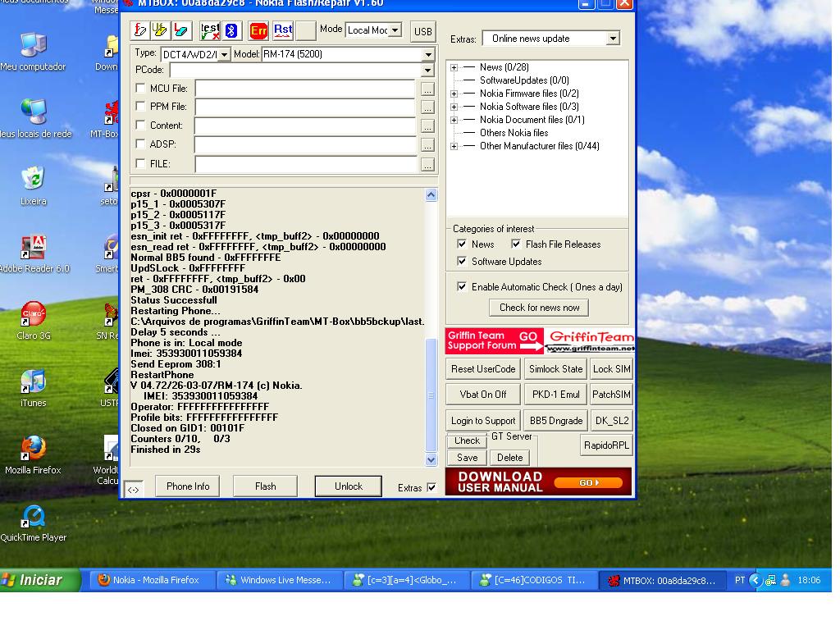This screenshot has height=630, width=840.
Task: Uncheck the News category checkbox
Action: (x=462, y=244)
